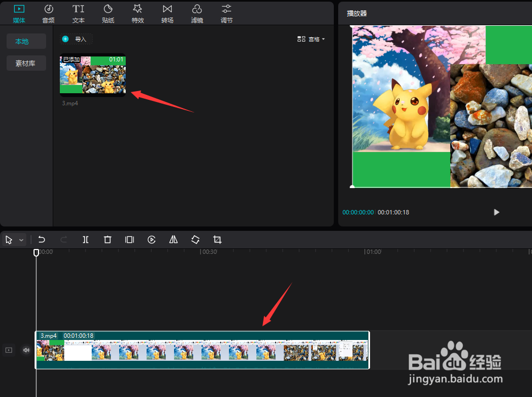Open the 滤镜 filters tab
The width and height of the screenshot is (532, 397).
point(197,14)
